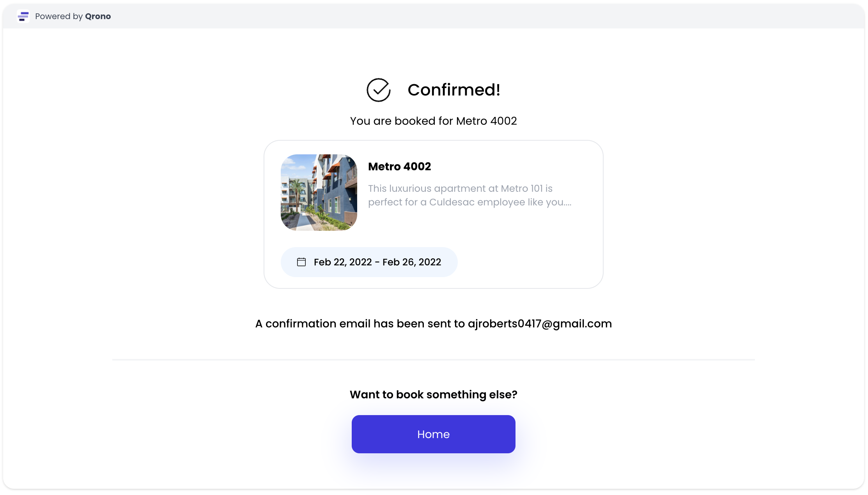Image resolution: width=868 pixels, height=495 pixels.
Task: Click the dash between the two dates
Action: [377, 262]
